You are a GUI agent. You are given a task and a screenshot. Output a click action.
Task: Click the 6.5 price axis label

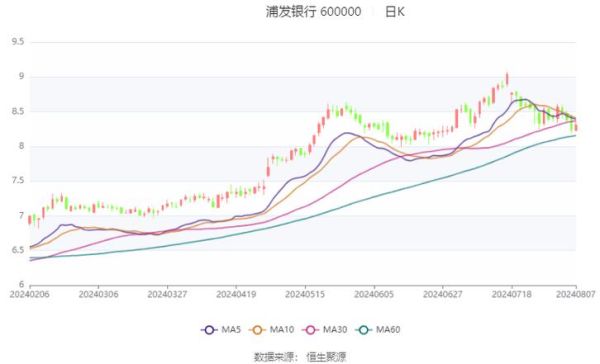(x=18, y=250)
